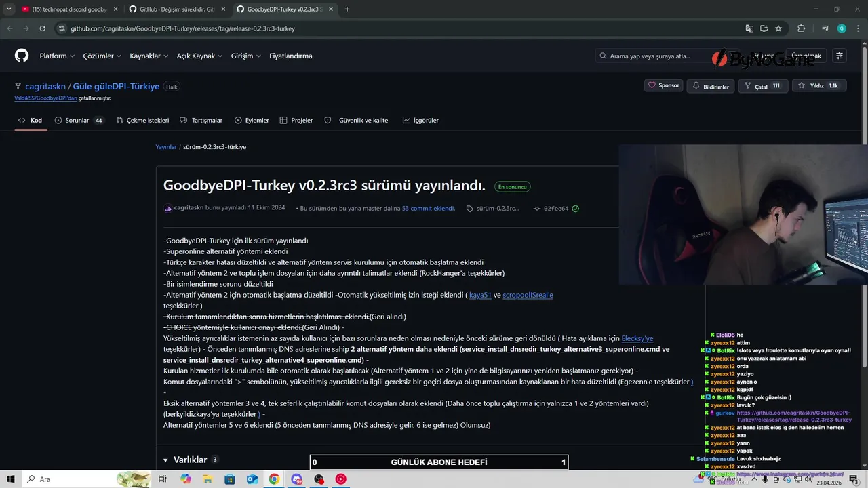Open the sürüm-0.2.3rc tag link

pyautogui.click(x=498, y=209)
